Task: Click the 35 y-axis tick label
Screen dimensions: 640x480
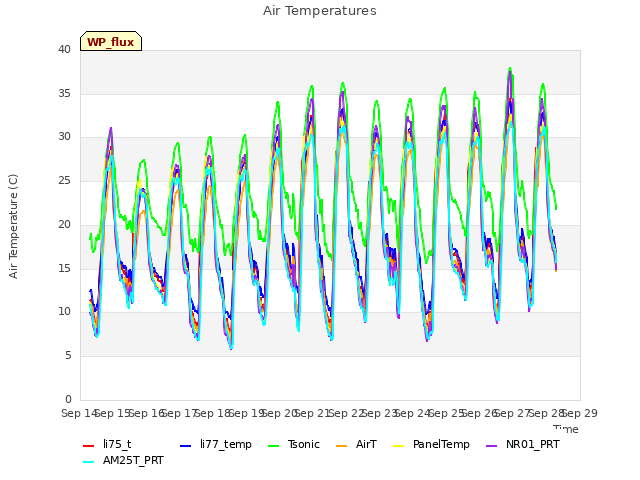Action: (64, 93)
